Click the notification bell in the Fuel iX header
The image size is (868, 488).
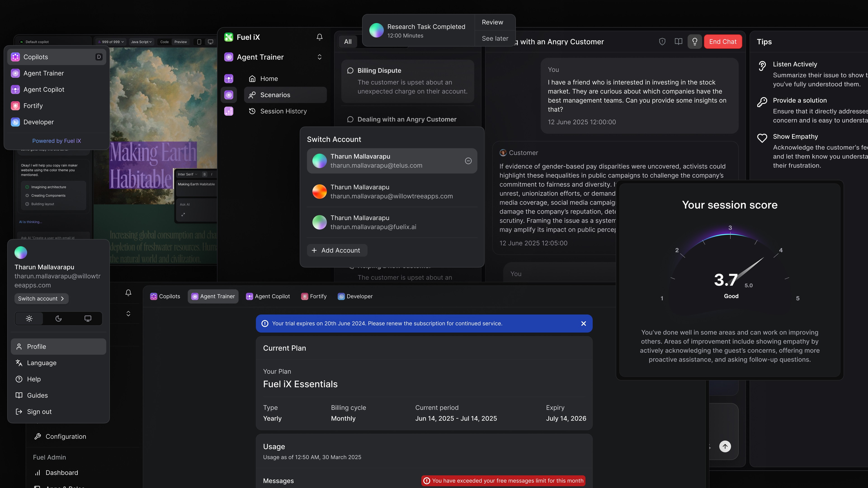pyautogui.click(x=319, y=37)
